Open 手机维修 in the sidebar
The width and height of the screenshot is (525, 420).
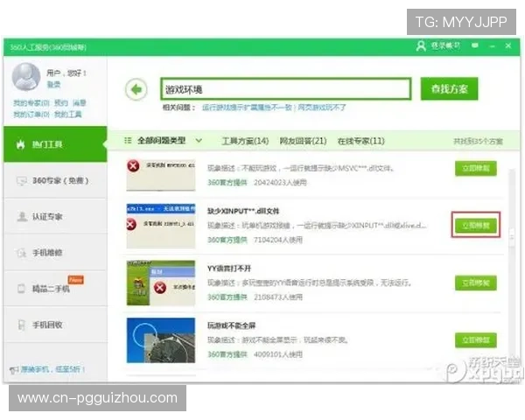[x=55, y=253]
